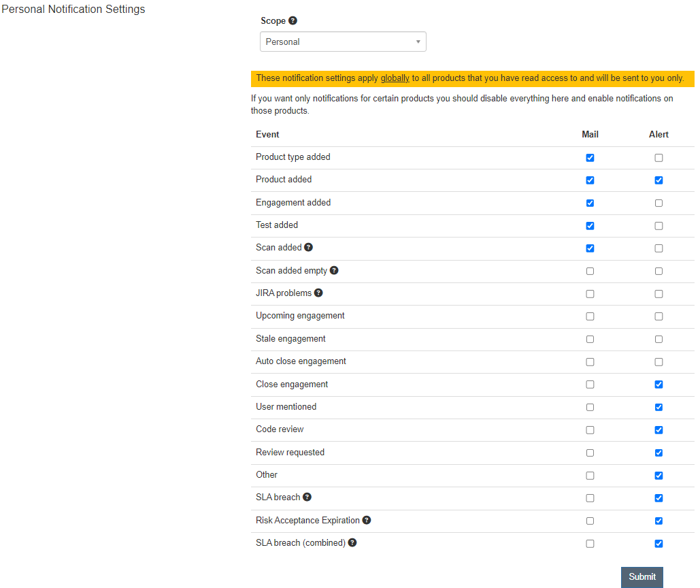
Task: Uncheck Alert for Product added
Action: click(x=659, y=180)
